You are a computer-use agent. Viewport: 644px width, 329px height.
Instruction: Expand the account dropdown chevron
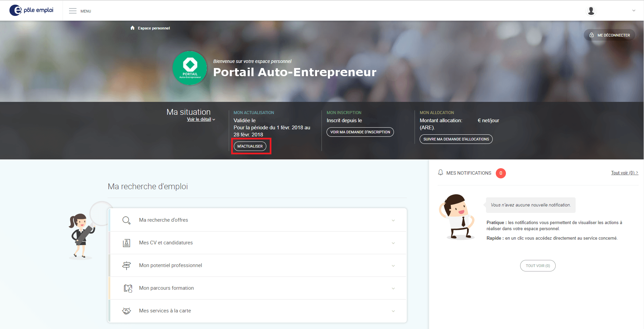pyautogui.click(x=634, y=10)
